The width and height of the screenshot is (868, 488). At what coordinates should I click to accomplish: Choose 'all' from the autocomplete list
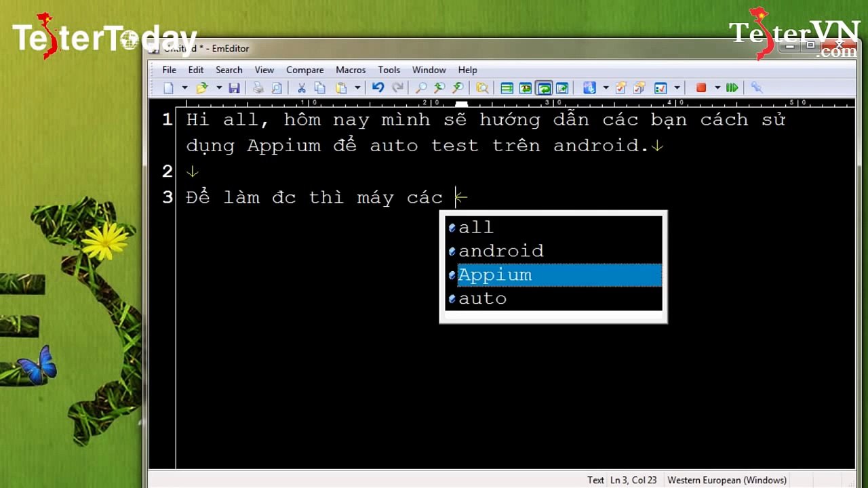point(553,228)
